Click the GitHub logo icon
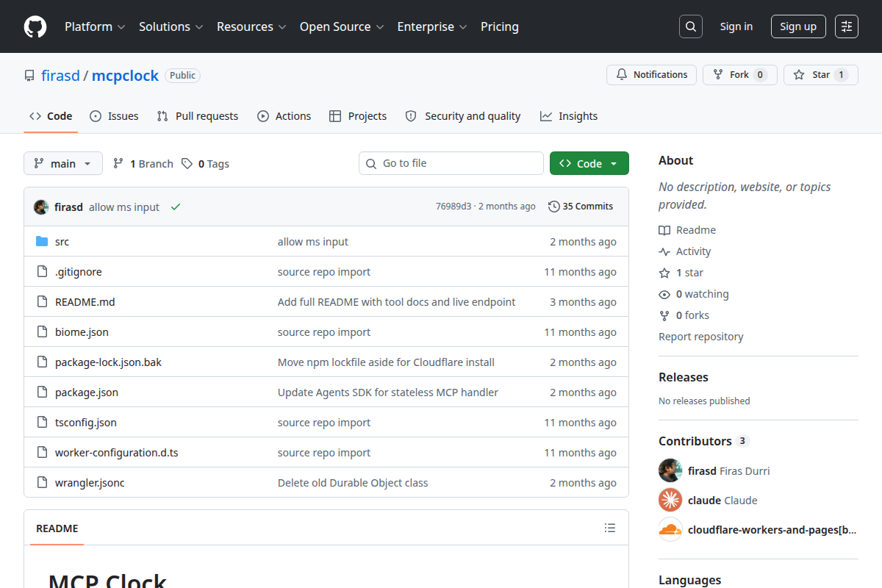 click(x=35, y=26)
